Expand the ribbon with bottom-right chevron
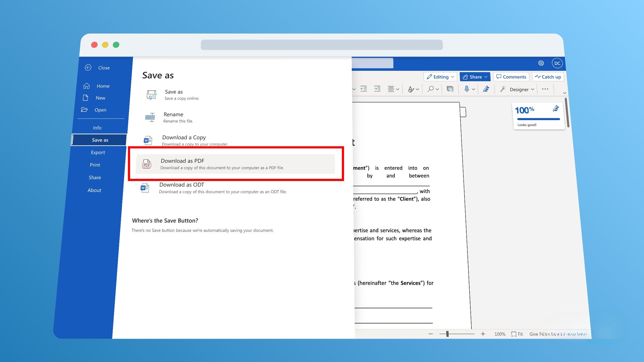 tap(564, 93)
